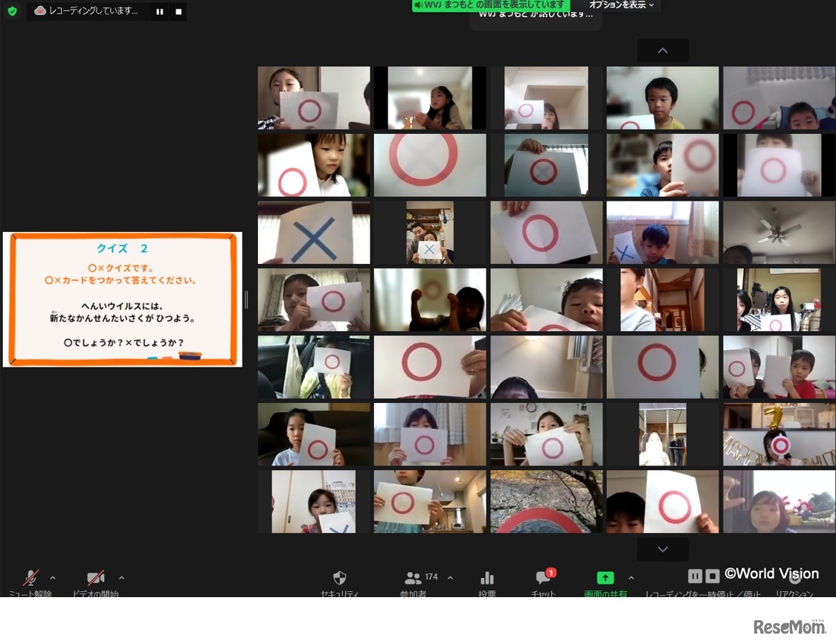Select tile of father and child holding X card
Viewport: 836px width, 644px height.
pyautogui.click(x=430, y=233)
